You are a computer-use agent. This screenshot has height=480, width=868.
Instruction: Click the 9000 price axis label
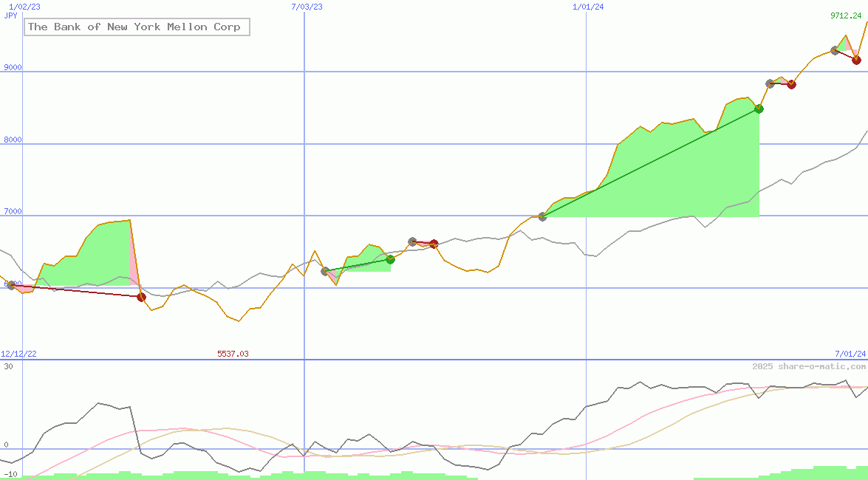12,67
